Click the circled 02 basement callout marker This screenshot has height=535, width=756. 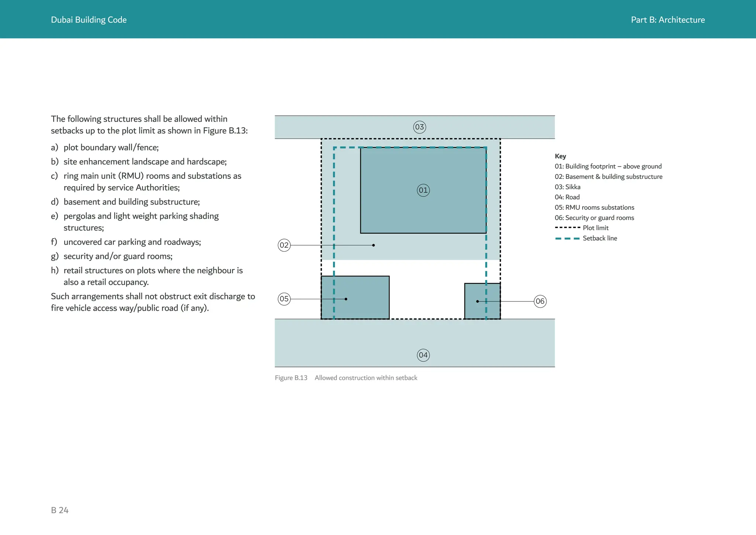click(x=284, y=245)
